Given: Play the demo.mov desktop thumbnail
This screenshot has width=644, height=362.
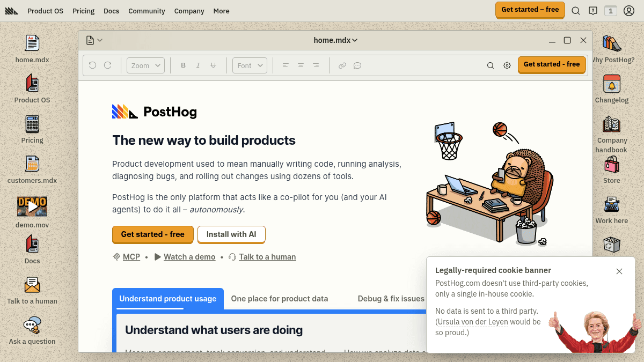Looking at the screenshot, I should coord(32,206).
